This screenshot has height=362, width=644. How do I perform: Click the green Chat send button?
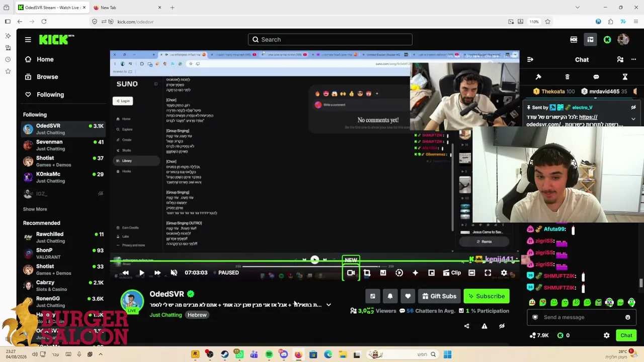click(626, 335)
